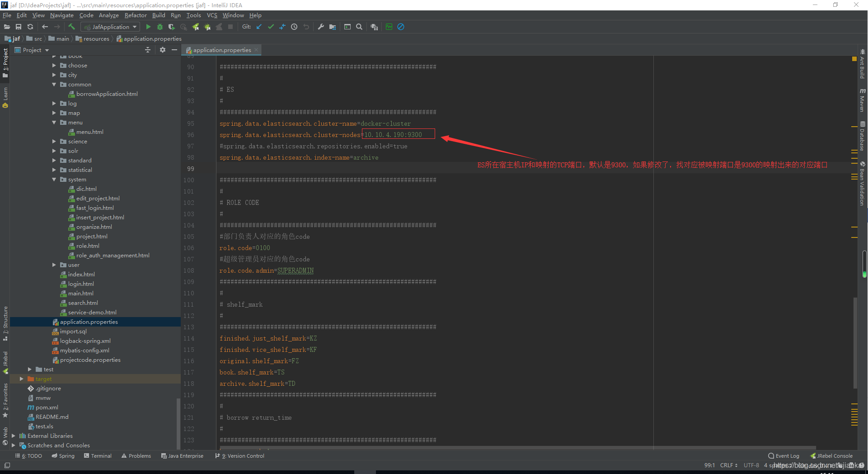Debug with JRebel bug icon

207,27
